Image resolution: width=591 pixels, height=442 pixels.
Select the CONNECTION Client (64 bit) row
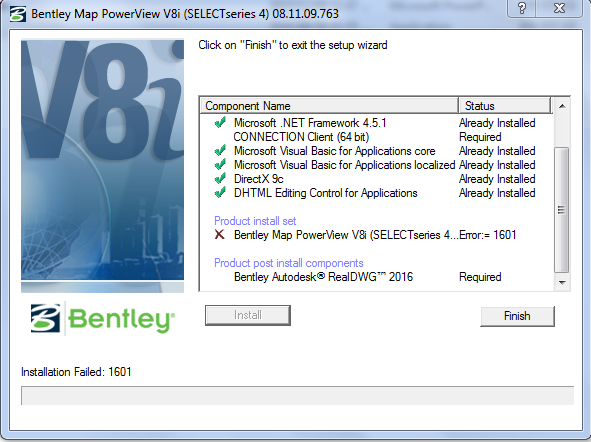pos(377,137)
